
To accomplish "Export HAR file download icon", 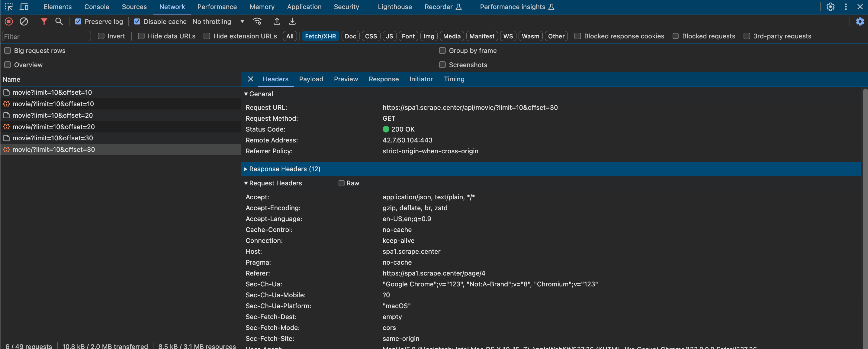I will [x=292, y=21].
